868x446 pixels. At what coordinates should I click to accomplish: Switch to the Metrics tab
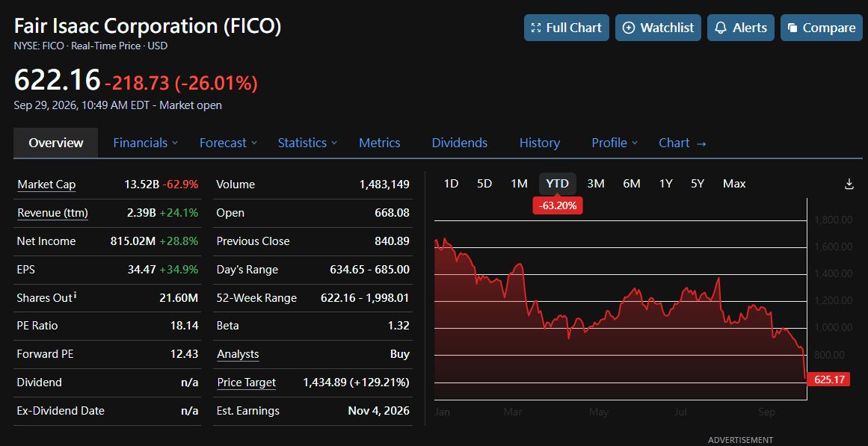click(380, 143)
